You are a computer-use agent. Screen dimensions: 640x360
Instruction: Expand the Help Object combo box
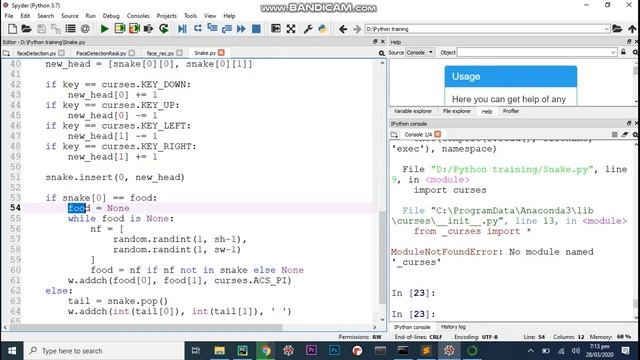pyautogui.click(x=613, y=52)
